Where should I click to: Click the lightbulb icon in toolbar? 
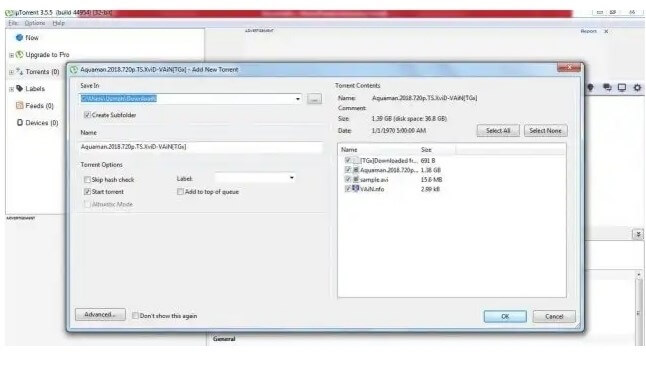(x=590, y=87)
